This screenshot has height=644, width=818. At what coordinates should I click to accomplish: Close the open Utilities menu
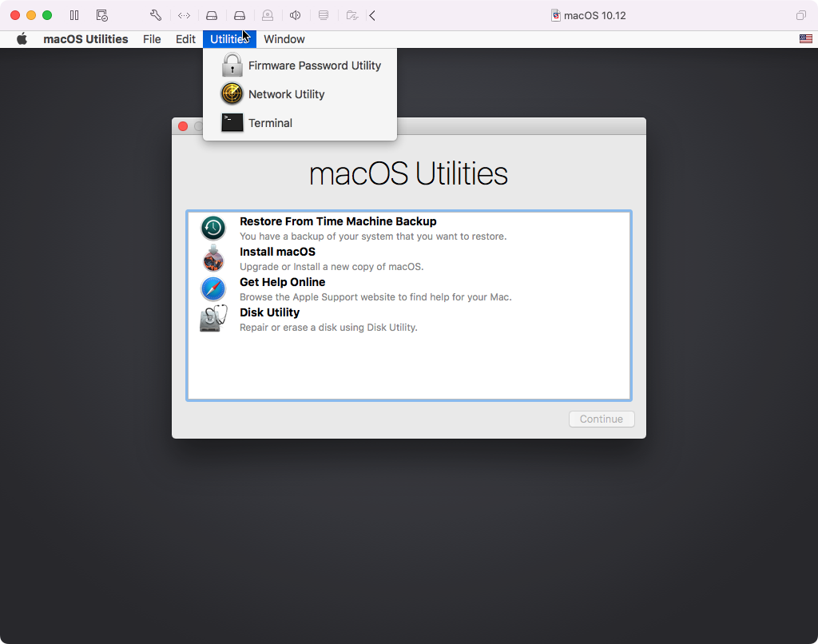[x=229, y=39]
